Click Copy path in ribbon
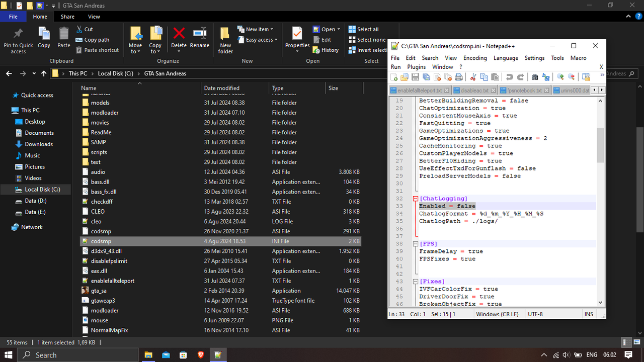Image resolution: width=644 pixels, height=362 pixels. click(x=93, y=40)
